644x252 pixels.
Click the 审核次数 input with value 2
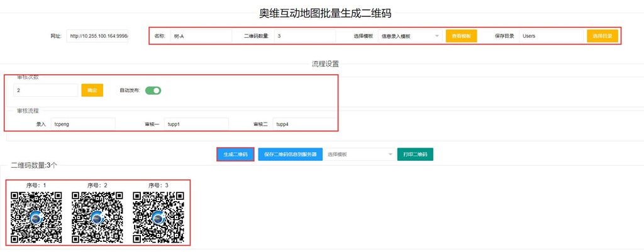[x=45, y=90]
